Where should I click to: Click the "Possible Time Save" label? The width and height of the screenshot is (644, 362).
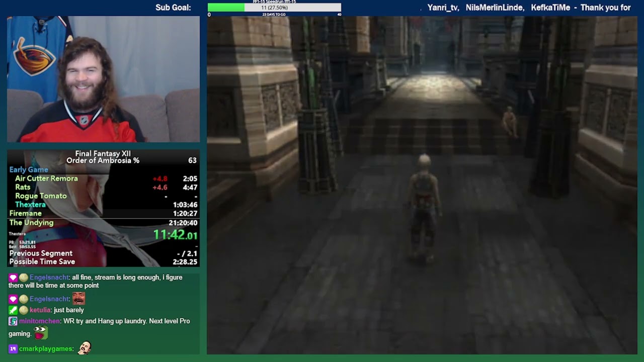coord(42,262)
